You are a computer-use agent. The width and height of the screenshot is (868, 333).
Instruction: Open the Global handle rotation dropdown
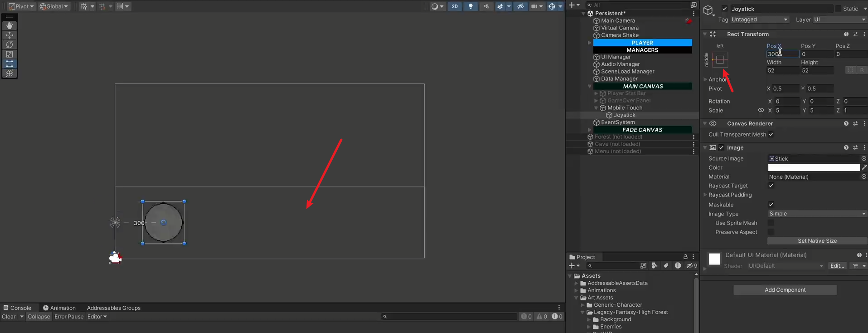coord(54,6)
